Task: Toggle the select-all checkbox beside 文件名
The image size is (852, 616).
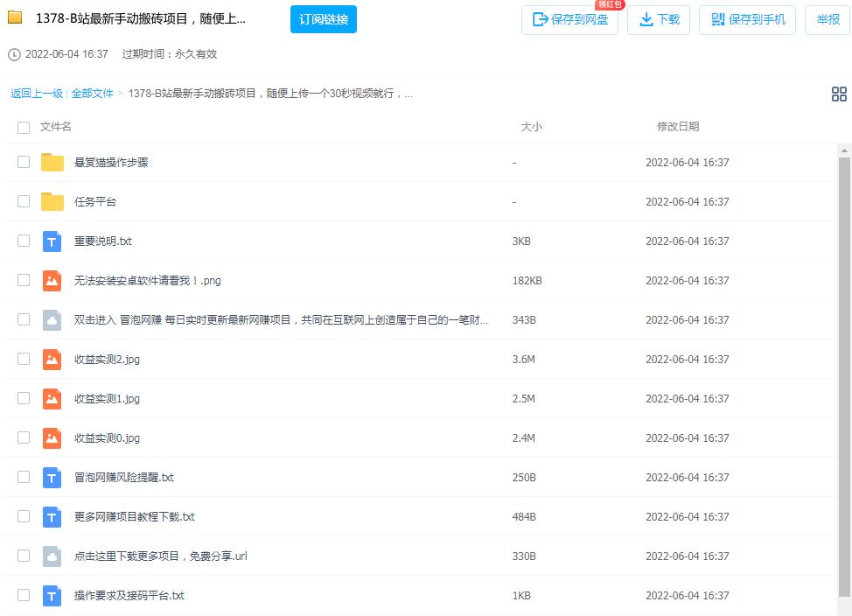Action: (x=24, y=127)
